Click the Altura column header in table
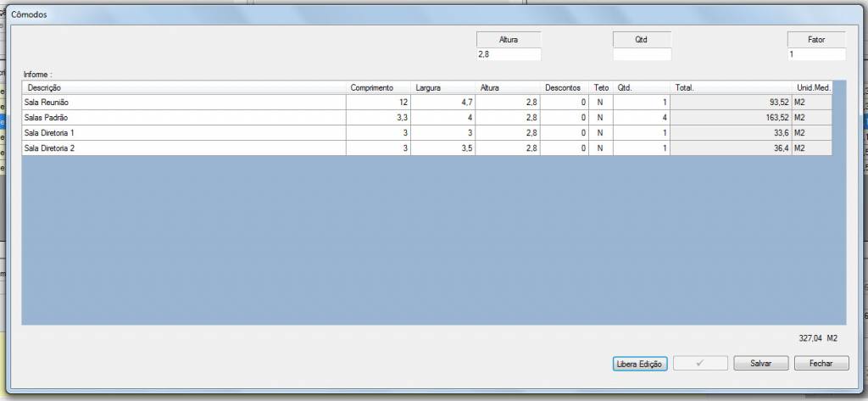 tap(507, 87)
